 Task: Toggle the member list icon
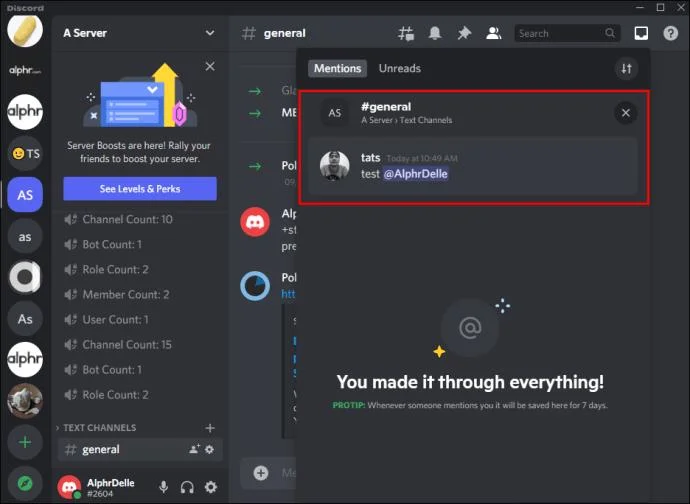tap(493, 33)
